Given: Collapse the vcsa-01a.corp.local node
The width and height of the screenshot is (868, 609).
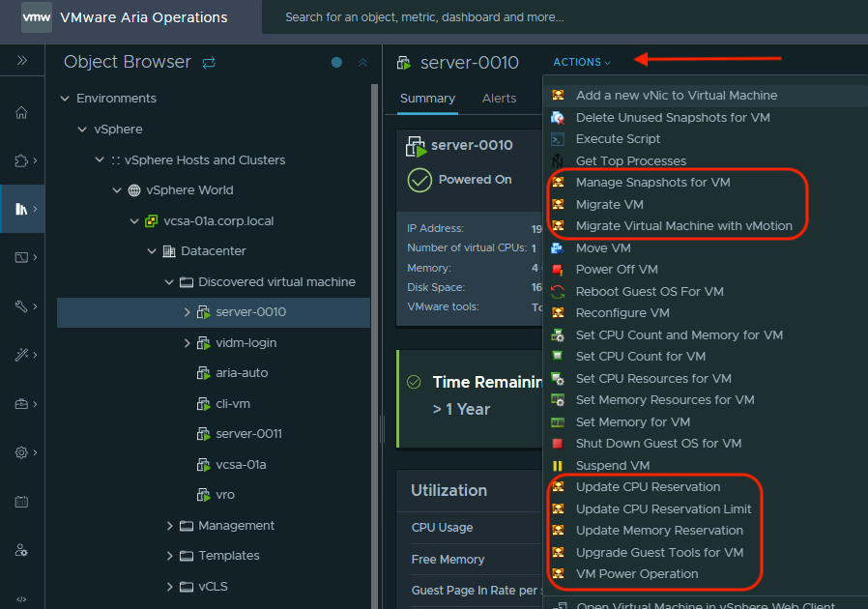Looking at the screenshot, I should [x=134, y=221].
